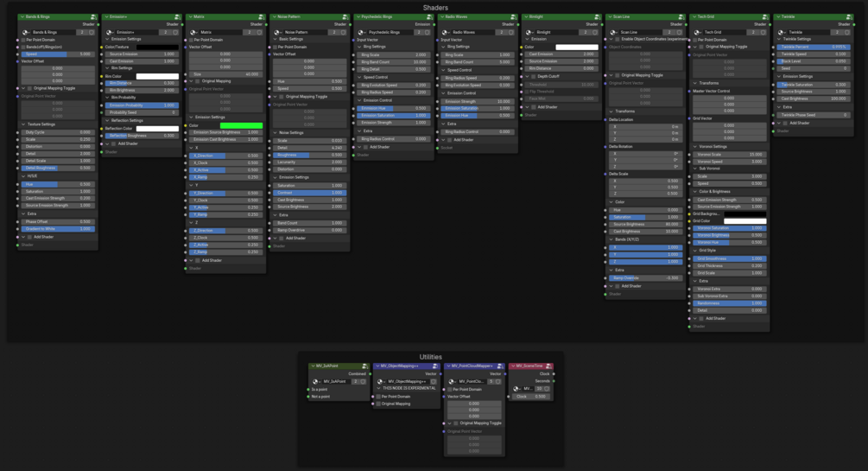Open Grid Color white swatch in Tech Grid

click(x=745, y=220)
